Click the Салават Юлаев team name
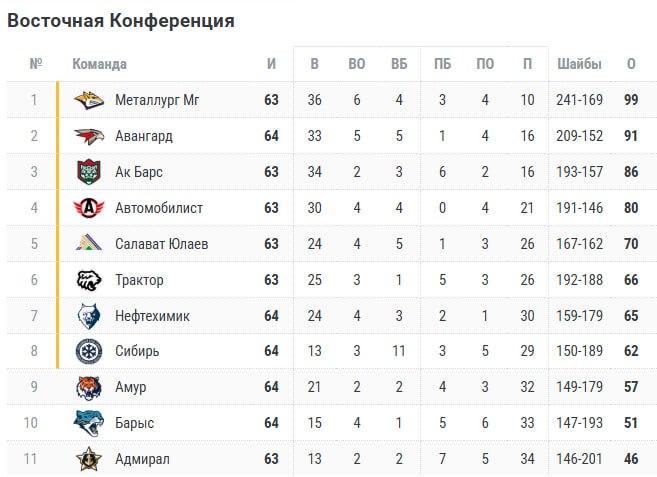 [162, 244]
